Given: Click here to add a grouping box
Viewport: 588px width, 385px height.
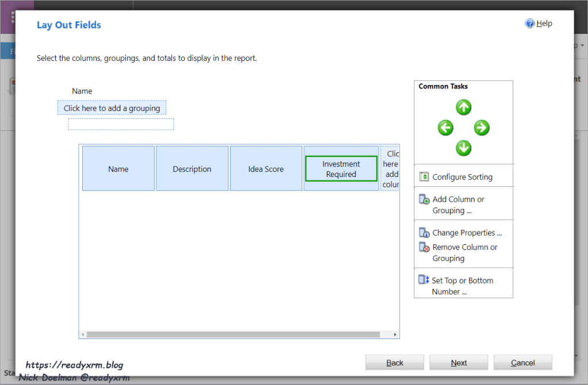Looking at the screenshot, I should [112, 108].
